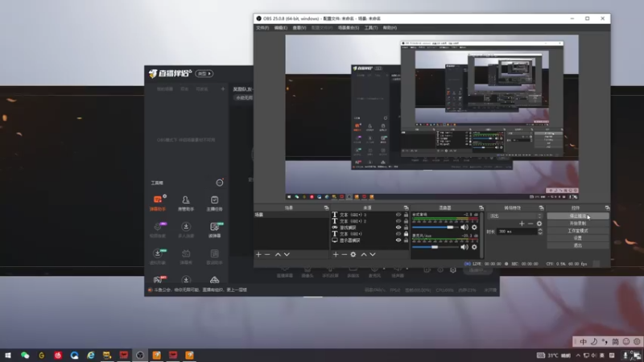Screen dimensions: 644x362
Task: Open the 工具(T) menu in OBS
Action: click(371, 28)
